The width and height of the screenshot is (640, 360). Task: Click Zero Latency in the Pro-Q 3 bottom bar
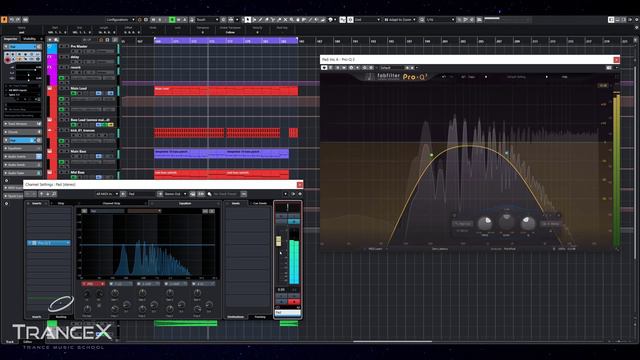coord(440,249)
